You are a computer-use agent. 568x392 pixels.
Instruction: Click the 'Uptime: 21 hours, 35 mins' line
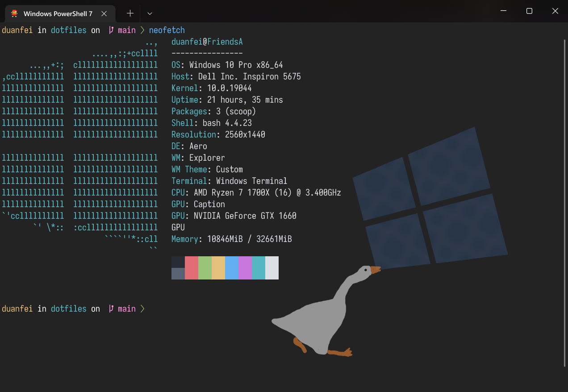[x=227, y=100]
